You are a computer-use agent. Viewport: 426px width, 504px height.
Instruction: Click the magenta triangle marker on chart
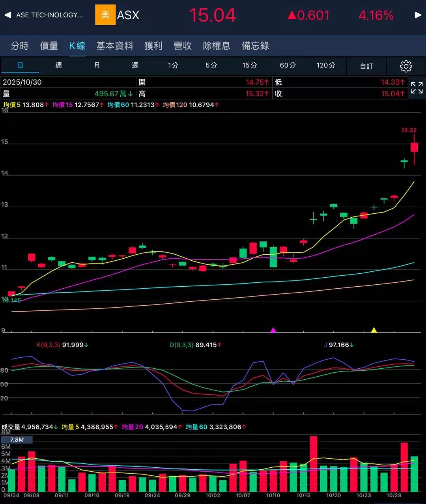(x=273, y=330)
